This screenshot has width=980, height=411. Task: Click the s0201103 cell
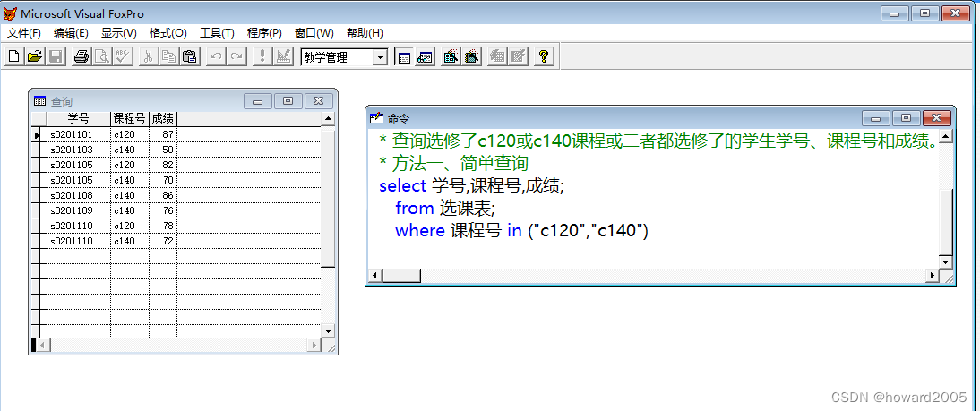(x=79, y=150)
